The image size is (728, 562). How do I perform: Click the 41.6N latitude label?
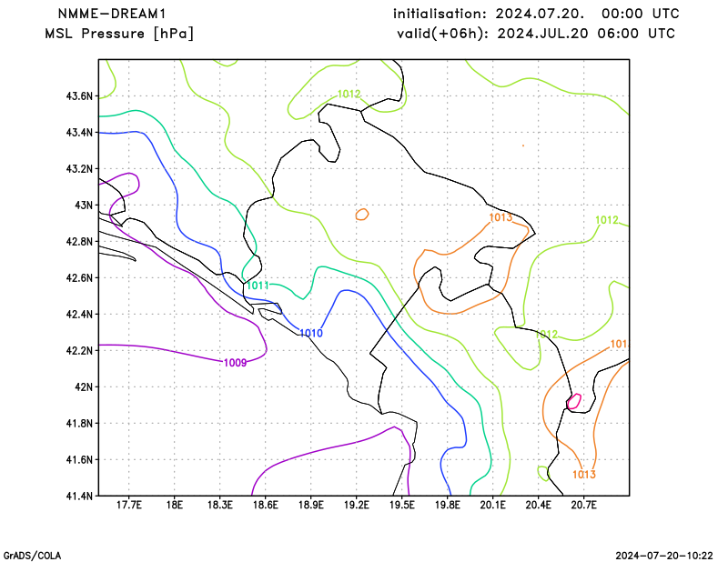pyautogui.click(x=79, y=460)
